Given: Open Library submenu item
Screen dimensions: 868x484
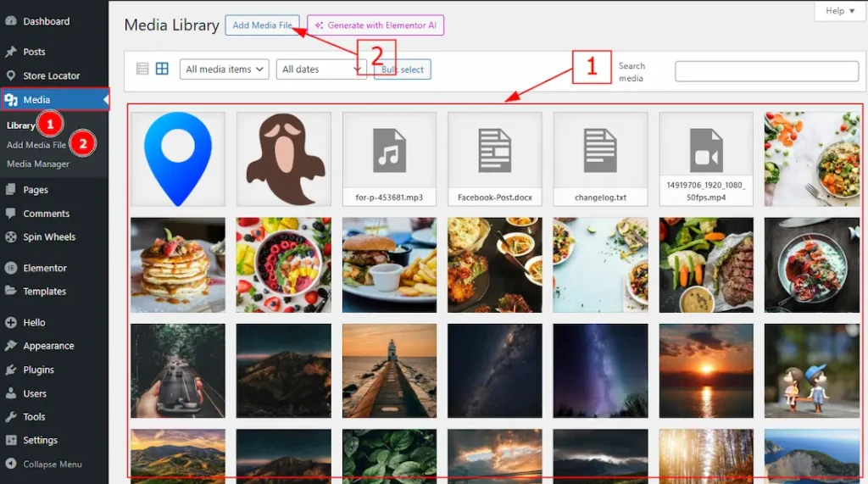Looking at the screenshot, I should 20,125.
